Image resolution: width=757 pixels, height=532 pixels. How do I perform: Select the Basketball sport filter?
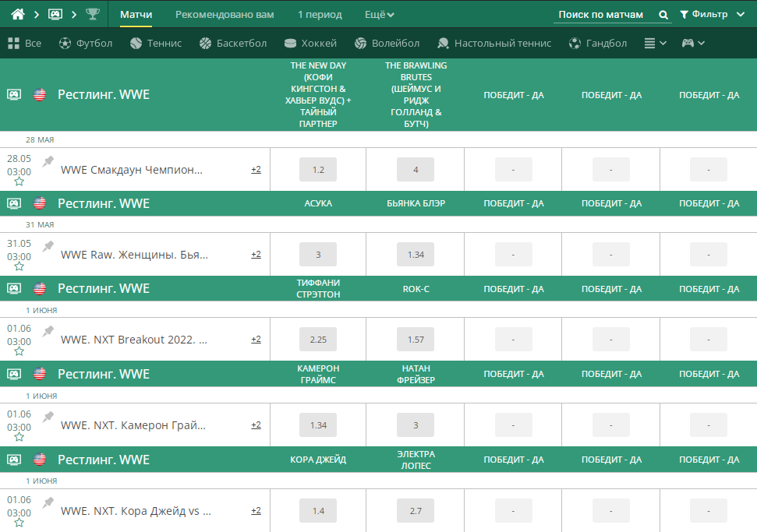[x=232, y=44]
